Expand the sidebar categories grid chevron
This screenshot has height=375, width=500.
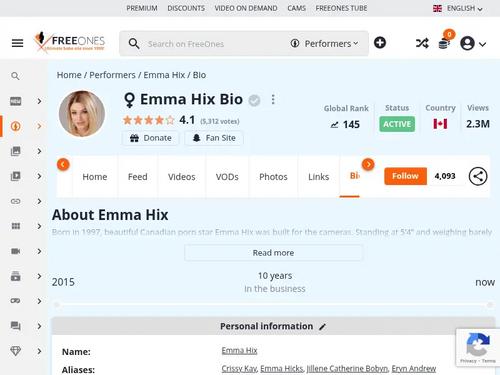tap(39, 226)
